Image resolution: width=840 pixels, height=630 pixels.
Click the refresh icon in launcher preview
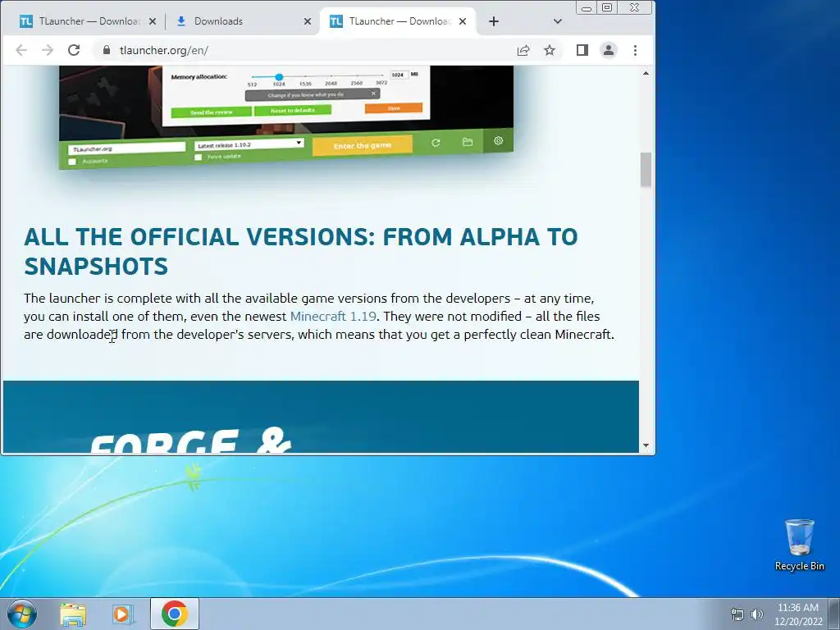tap(436, 143)
